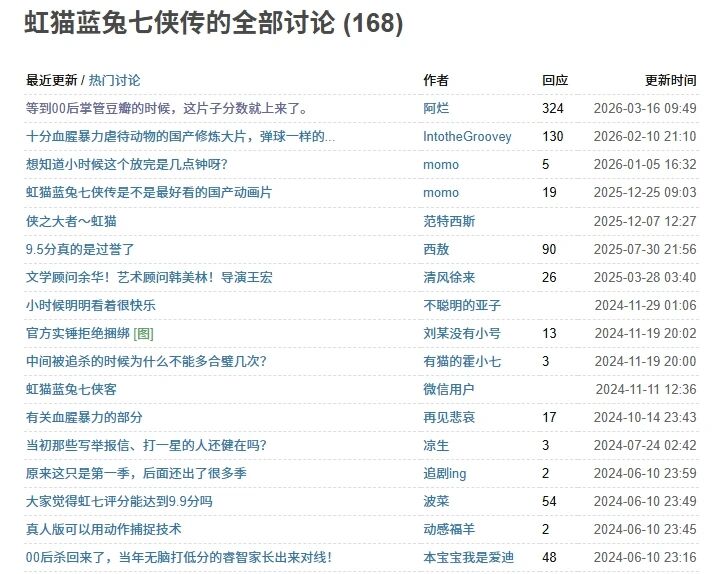Viewport: 718px width, 574px height.
Task: Open thread 真人版可以用动作捕捉技术
Action: point(103,529)
